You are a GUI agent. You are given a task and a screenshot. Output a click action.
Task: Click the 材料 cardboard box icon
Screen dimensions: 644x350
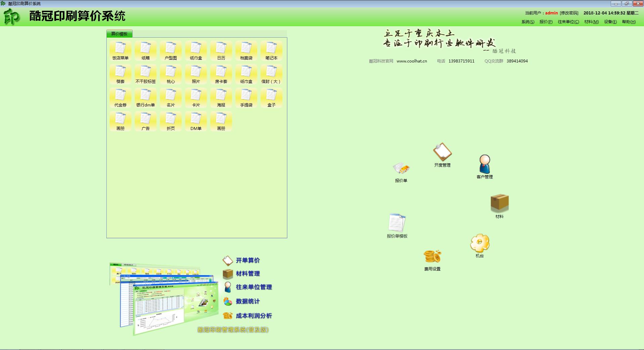pyautogui.click(x=499, y=206)
